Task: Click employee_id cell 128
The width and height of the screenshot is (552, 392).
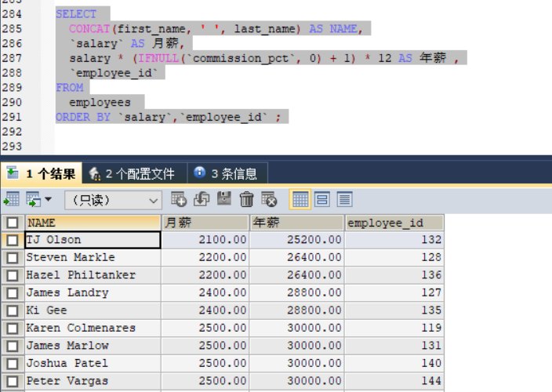Action: tap(394, 258)
